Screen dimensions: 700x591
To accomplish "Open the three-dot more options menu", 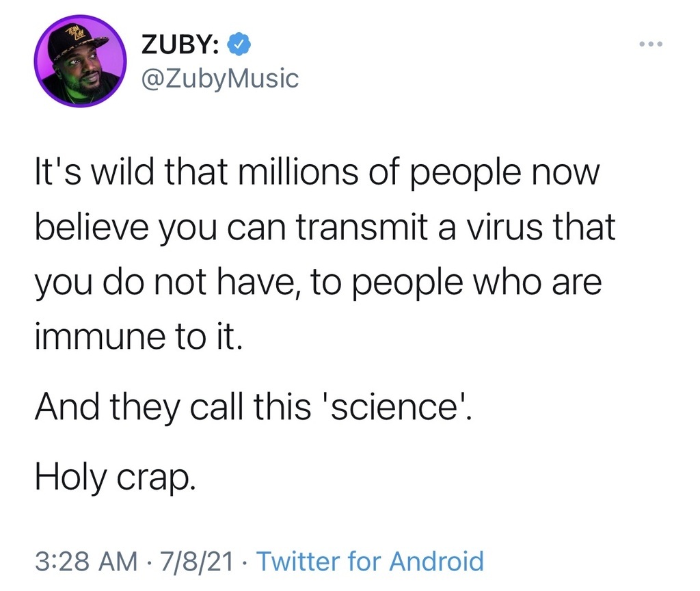I will [x=649, y=45].
